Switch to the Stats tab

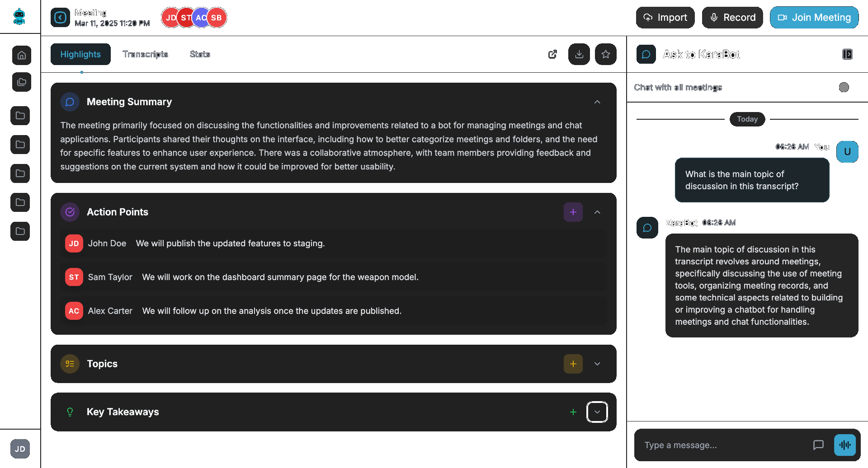tap(200, 54)
